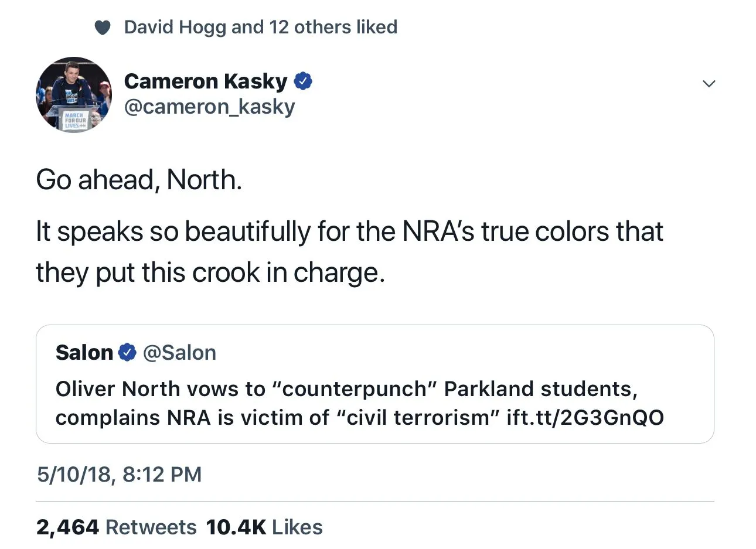Click the line "they put this crook in charge."
756x549 pixels.
210,272
